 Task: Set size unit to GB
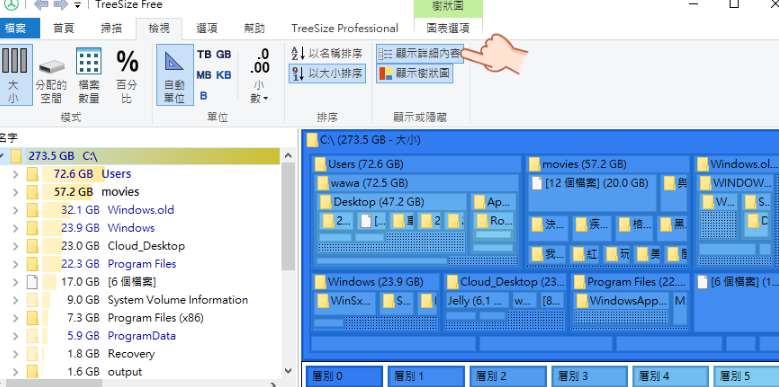tap(224, 54)
